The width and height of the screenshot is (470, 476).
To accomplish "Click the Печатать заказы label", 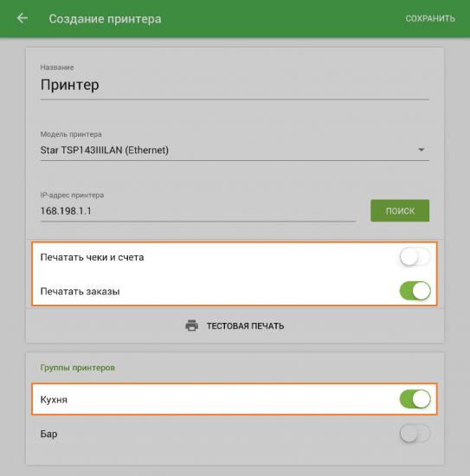I will coord(80,292).
